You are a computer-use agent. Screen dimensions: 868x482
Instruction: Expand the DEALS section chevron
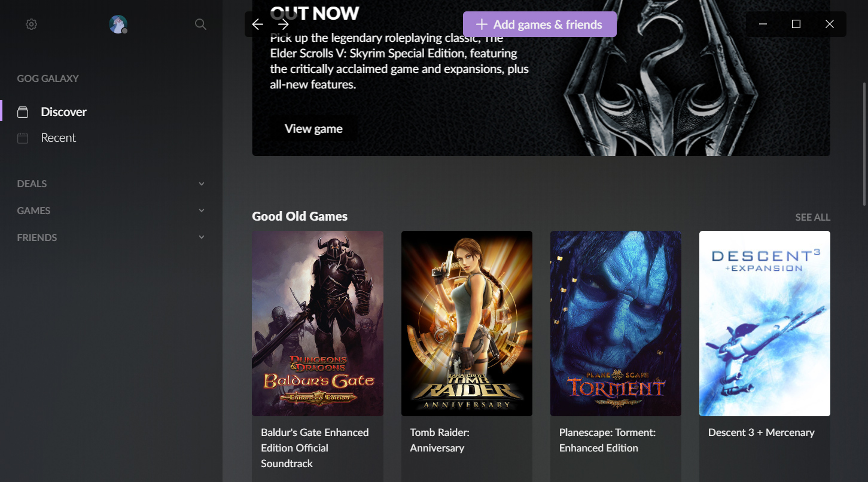click(x=202, y=184)
